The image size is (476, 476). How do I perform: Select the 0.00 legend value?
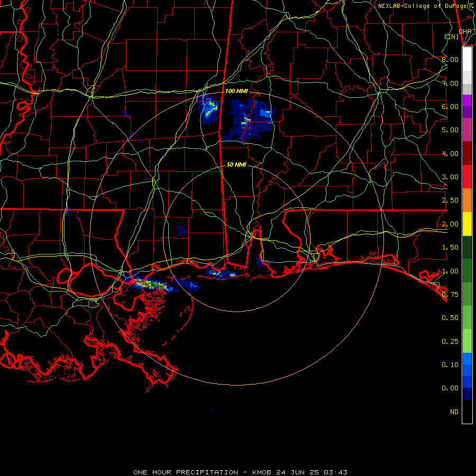click(450, 388)
